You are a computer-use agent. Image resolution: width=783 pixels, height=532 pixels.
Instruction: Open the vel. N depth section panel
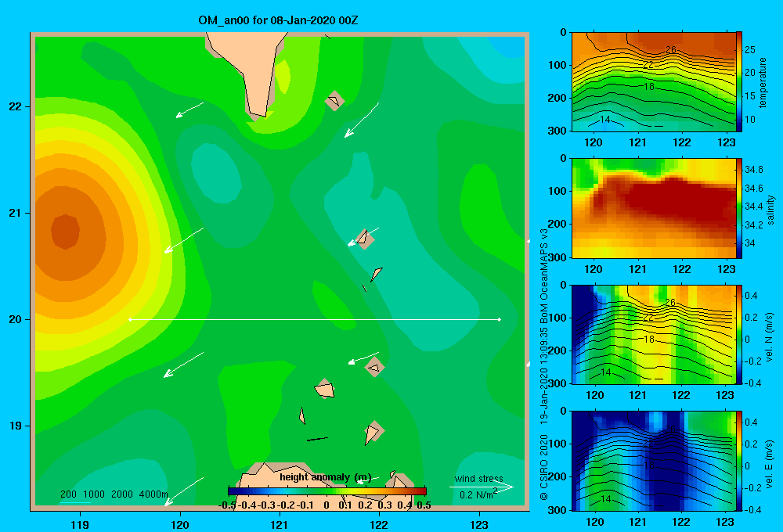tap(654, 334)
